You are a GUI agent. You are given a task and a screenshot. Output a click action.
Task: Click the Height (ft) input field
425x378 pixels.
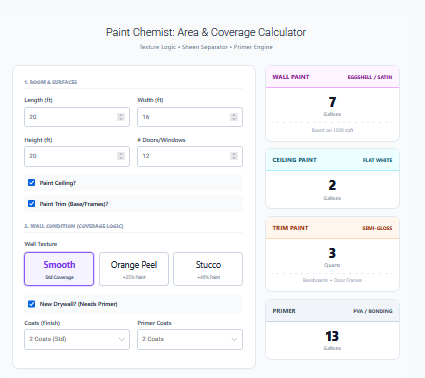coord(77,156)
